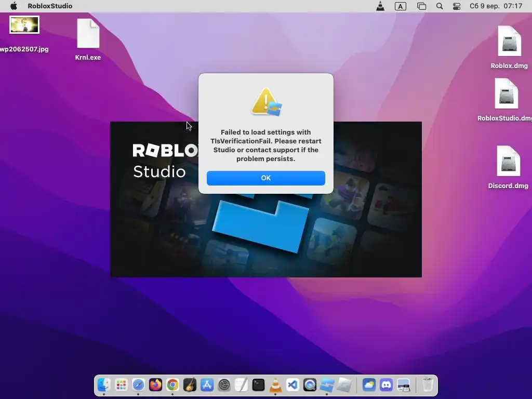Open the Weather app from the Dock
532x399 pixels.
[x=369, y=385]
